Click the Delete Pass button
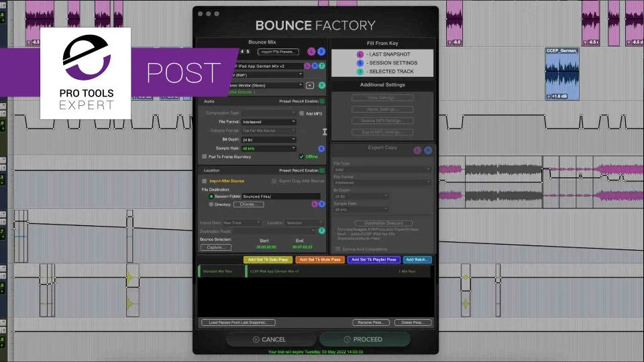The height and width of the screenshot is (362, 644). [x=413, y=322]
